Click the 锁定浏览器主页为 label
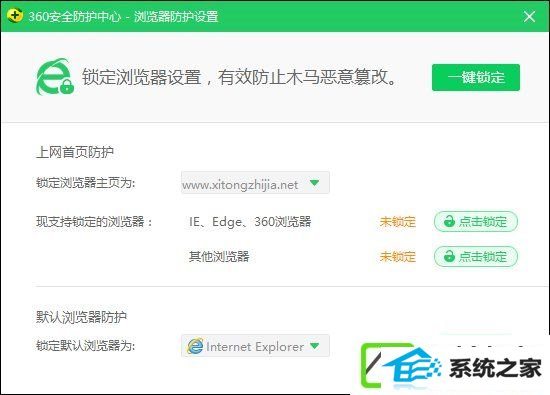The image size is (550, 395). (x=85, y=183)
